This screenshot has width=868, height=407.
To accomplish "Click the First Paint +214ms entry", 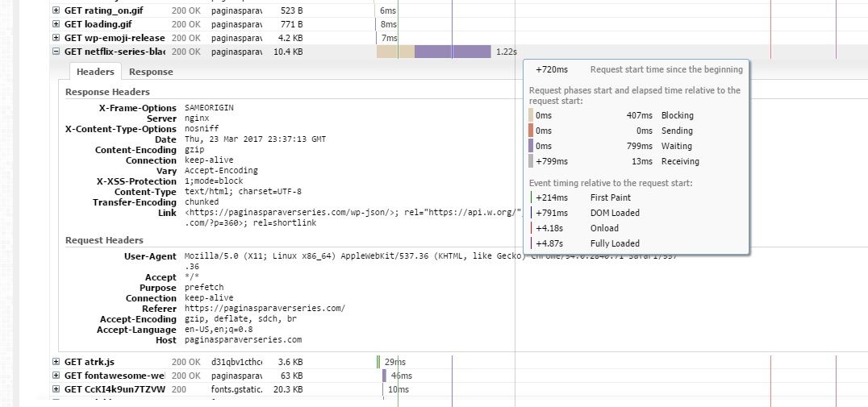I will (581, 197).
